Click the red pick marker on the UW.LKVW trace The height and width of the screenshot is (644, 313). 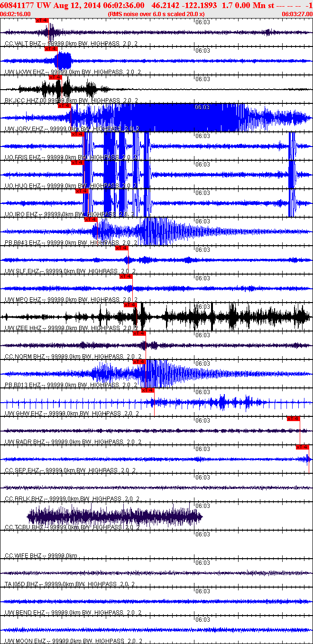(x=51, y=48)
